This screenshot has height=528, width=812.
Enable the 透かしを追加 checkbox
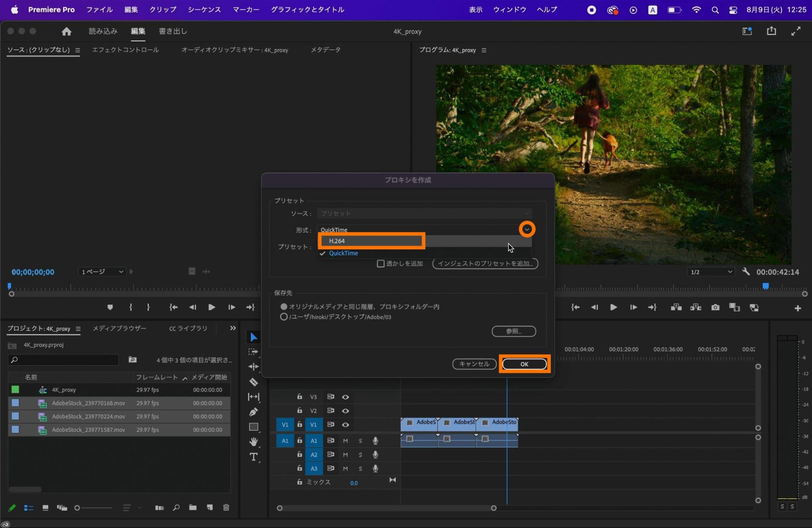(381, 264)
